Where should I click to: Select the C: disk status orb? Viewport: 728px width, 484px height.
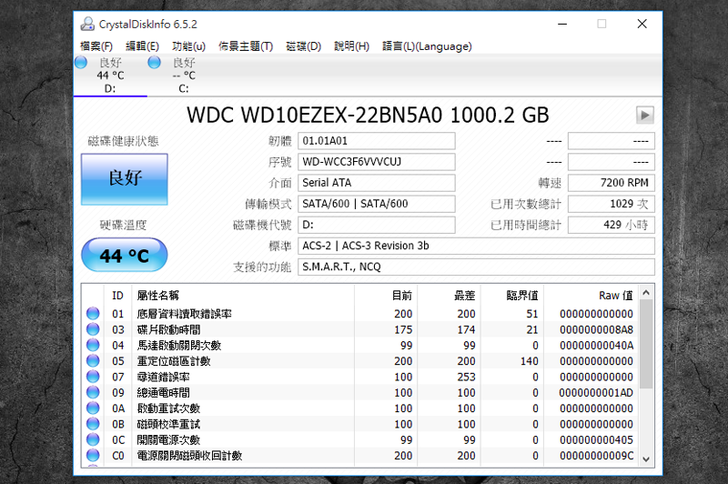tap(154, 62)
